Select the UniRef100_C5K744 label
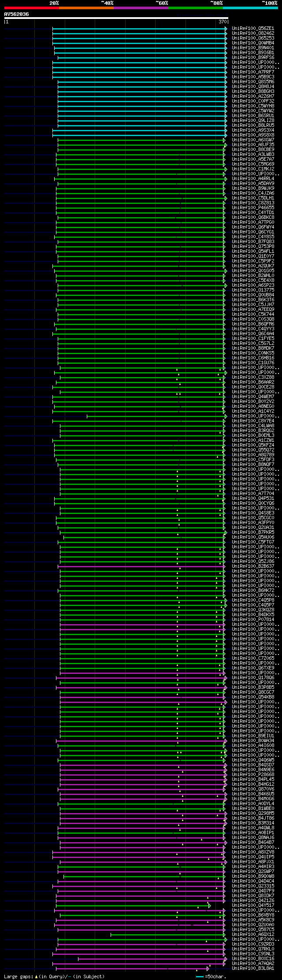This screenshot has height=980, width=282. click(253, 314)
